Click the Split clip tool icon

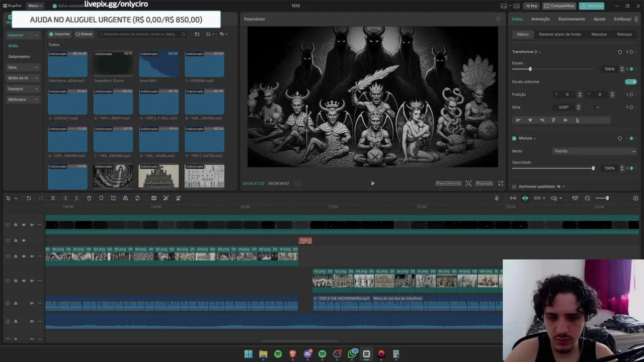(x=53, y=198)
